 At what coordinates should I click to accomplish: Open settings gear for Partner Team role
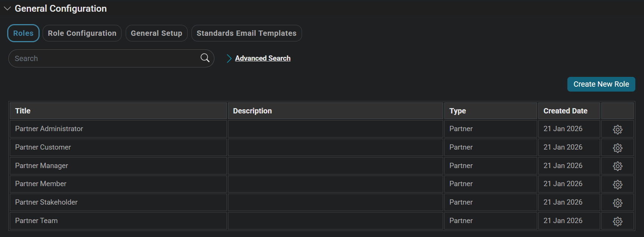click(617, 221)
